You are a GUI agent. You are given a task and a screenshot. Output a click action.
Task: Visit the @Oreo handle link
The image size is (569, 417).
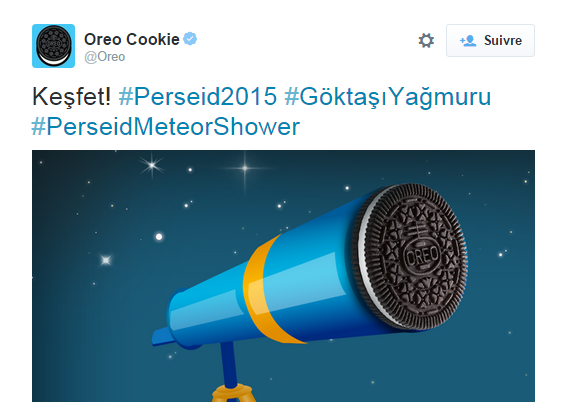105,57
